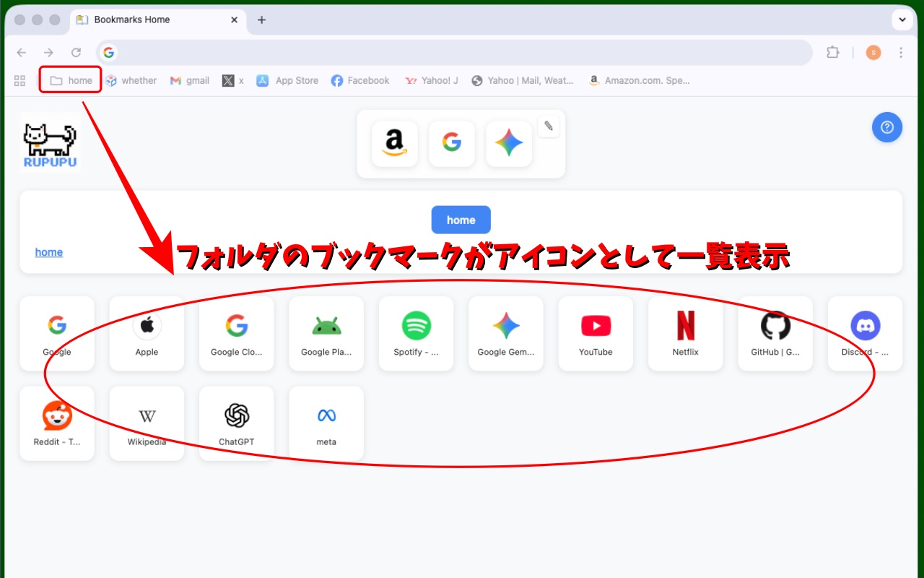The image size is (924, 578).
Task: Open the apps grid in bookmarks bar
Action: (x=19, y=81)
